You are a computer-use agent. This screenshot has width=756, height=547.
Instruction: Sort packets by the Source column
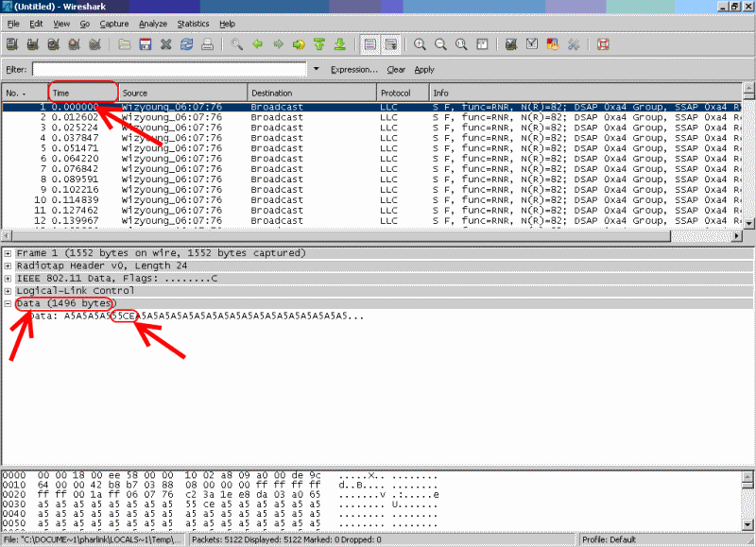(182, 93)
